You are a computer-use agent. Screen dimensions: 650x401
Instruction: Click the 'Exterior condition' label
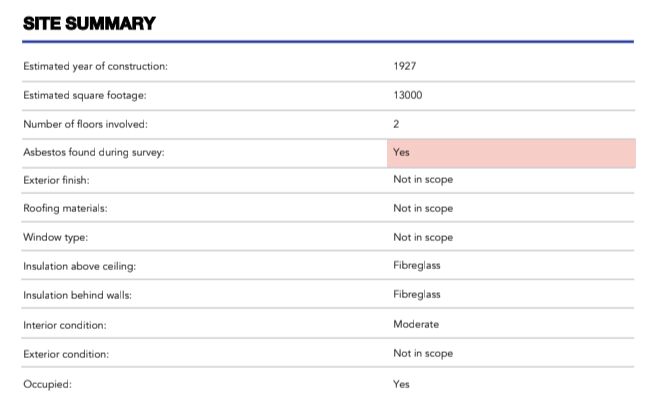pos(66,353)
